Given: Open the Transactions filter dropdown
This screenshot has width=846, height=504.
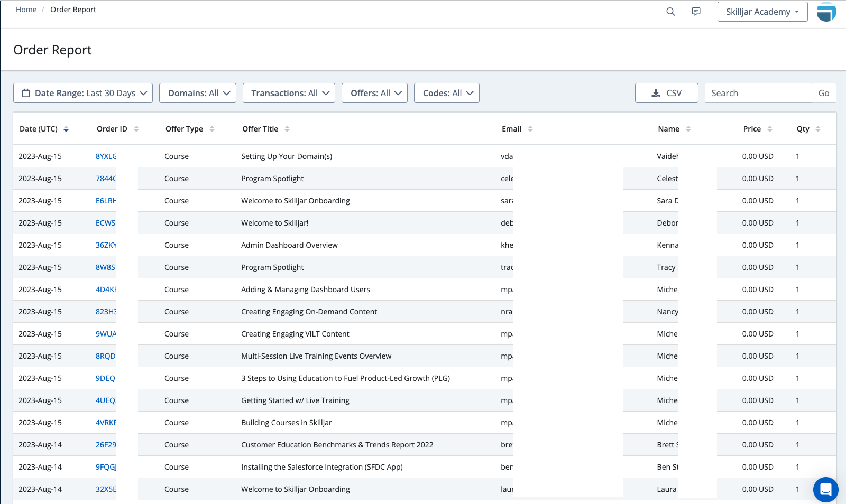Looking at the screenshot, I should [x=289, y=93].
